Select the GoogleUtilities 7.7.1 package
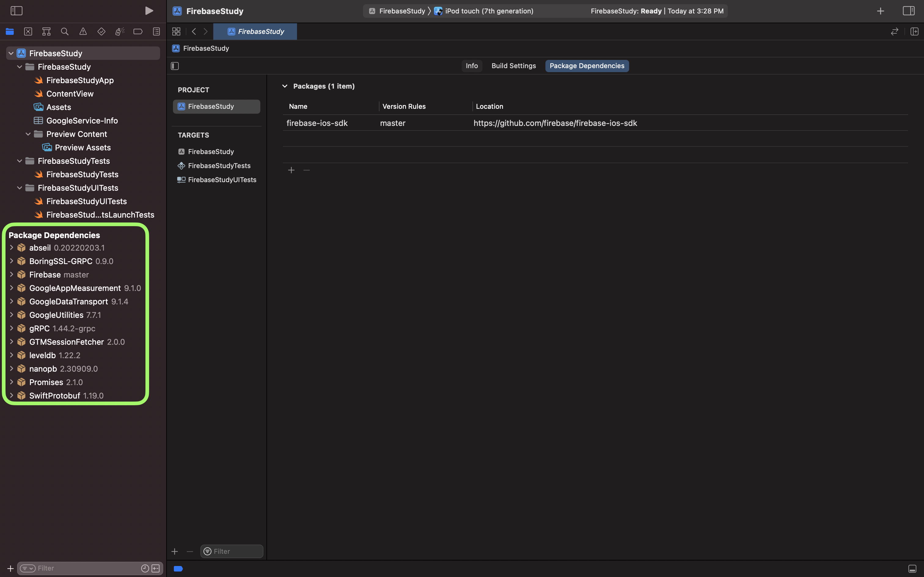Screen dimensions: 924x577 (x=65, y=315)
